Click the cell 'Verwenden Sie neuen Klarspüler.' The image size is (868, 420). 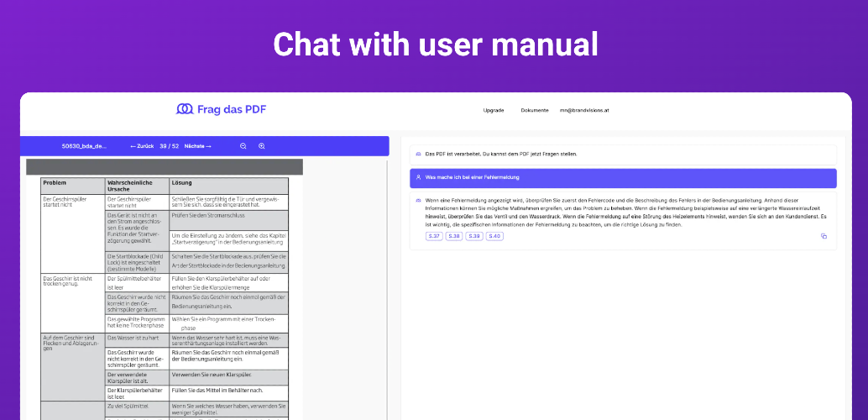228,375
